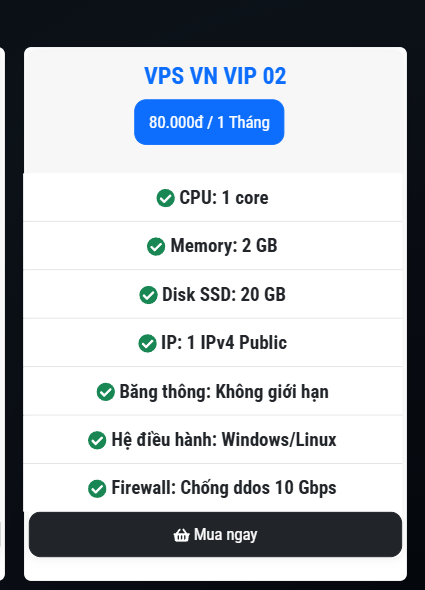Image resolution: width=425 pixels, height=590 pixels.
Task: Click Băng thông: Không giới hạn text
Action: click(224, 392)
